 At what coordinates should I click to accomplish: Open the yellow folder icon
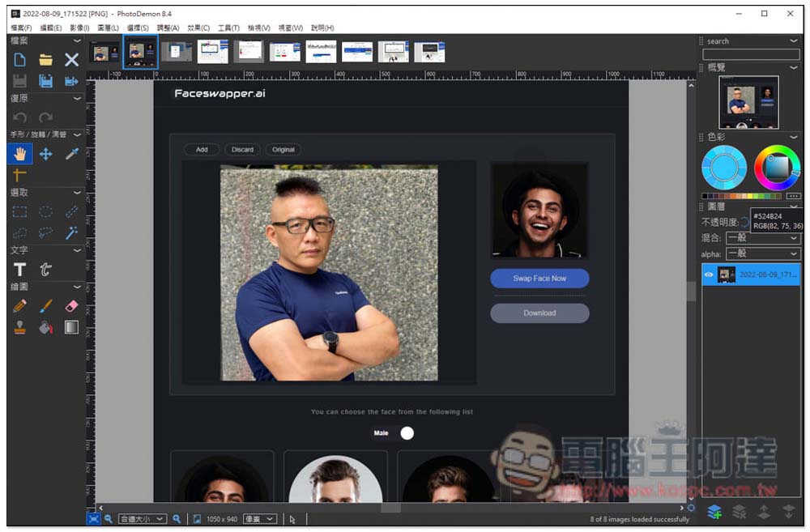click(x=45, y=59)
